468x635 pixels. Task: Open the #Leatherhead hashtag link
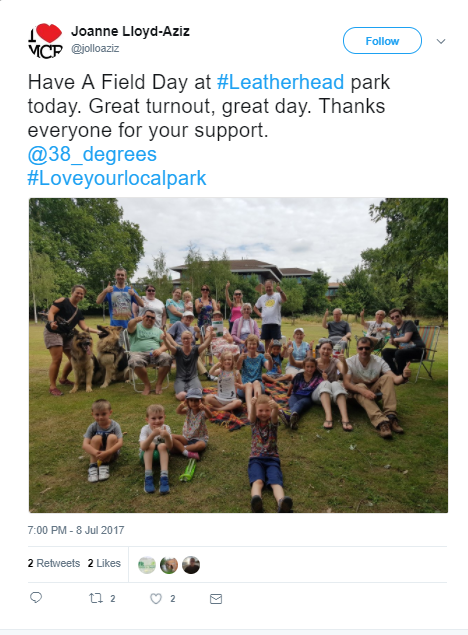281,82
